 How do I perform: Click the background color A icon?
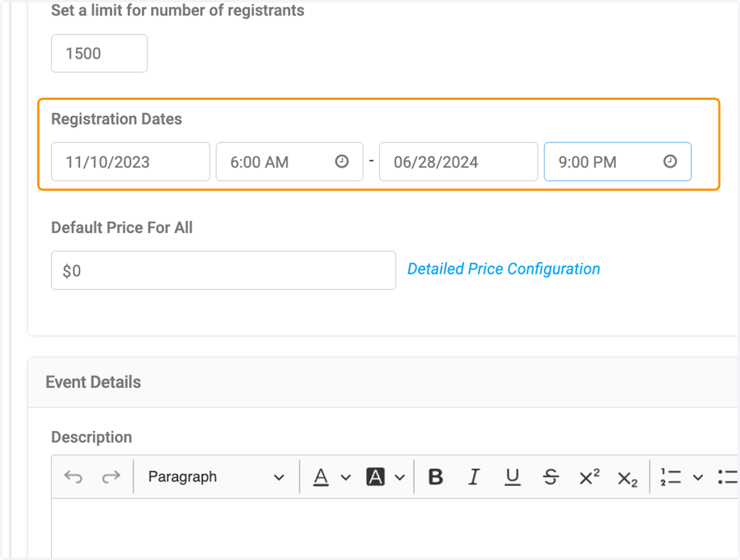[x=376, y=477]
